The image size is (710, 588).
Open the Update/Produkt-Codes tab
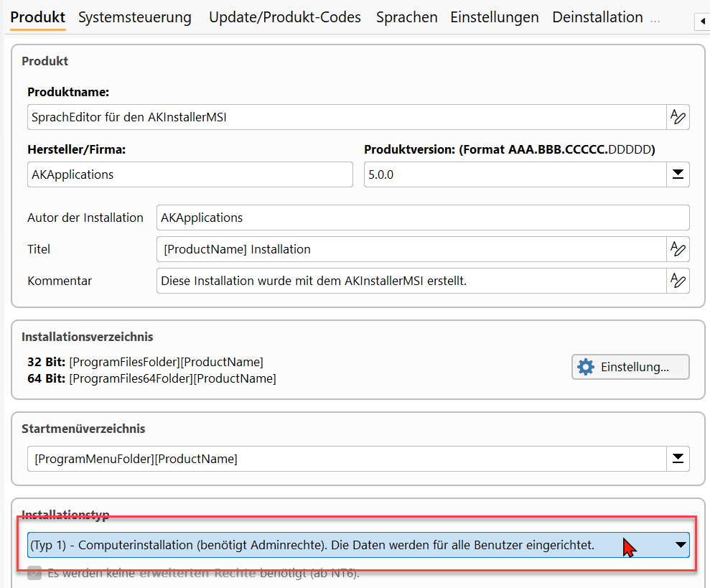click(285, 17)
